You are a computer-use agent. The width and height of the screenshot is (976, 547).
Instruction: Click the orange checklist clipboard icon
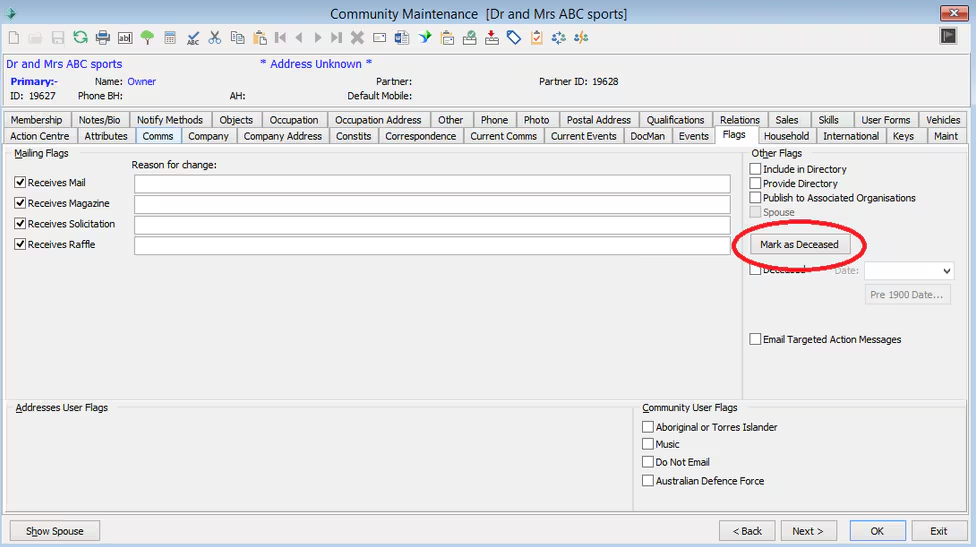[537, 38]
